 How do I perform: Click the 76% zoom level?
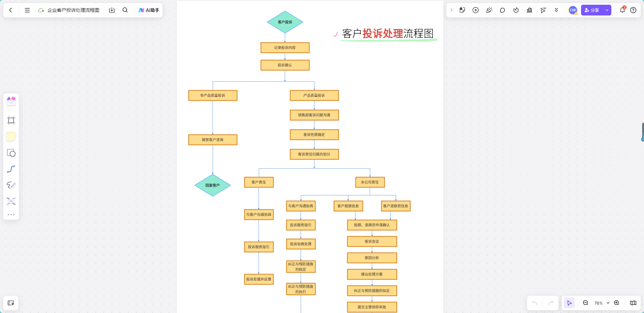(598, 303)
